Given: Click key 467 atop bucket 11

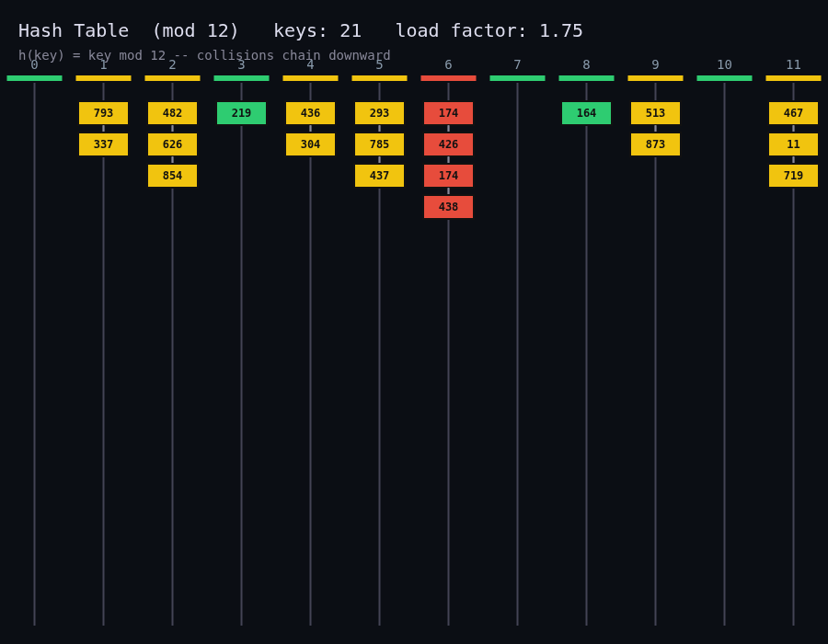Looking at the screenshot, I should coord(793,113).
